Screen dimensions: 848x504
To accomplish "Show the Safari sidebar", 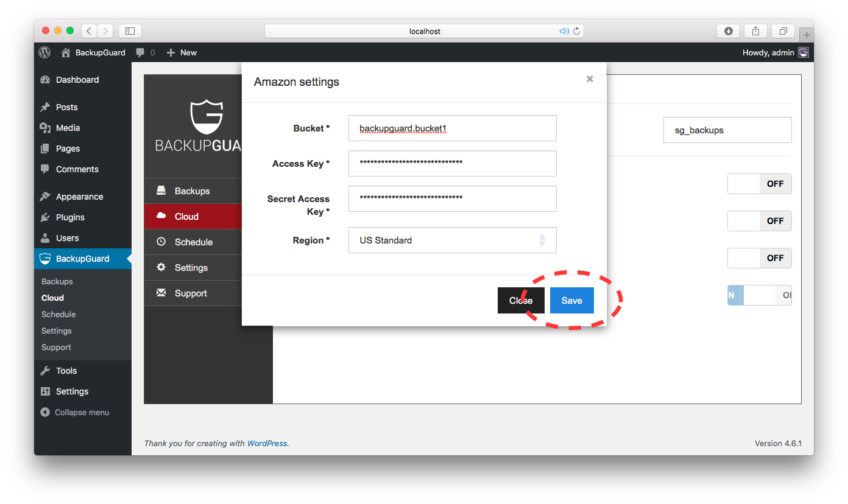I will pyautogui.click(x=130, y=30).
